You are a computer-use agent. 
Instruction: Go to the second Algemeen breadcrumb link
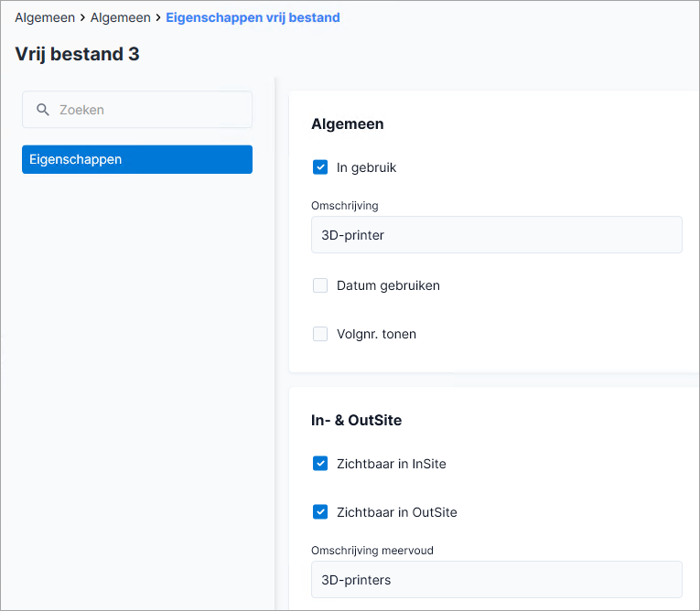pos(121,17)
